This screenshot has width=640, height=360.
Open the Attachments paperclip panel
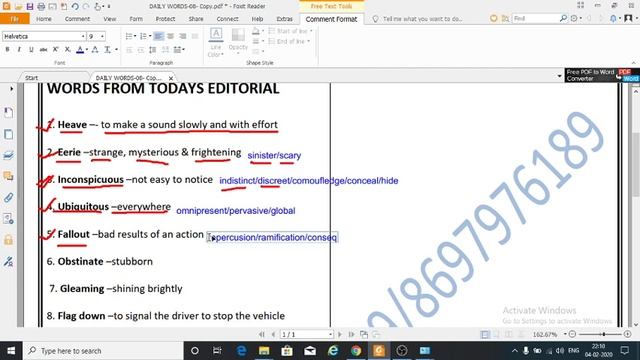pos(9,198)
